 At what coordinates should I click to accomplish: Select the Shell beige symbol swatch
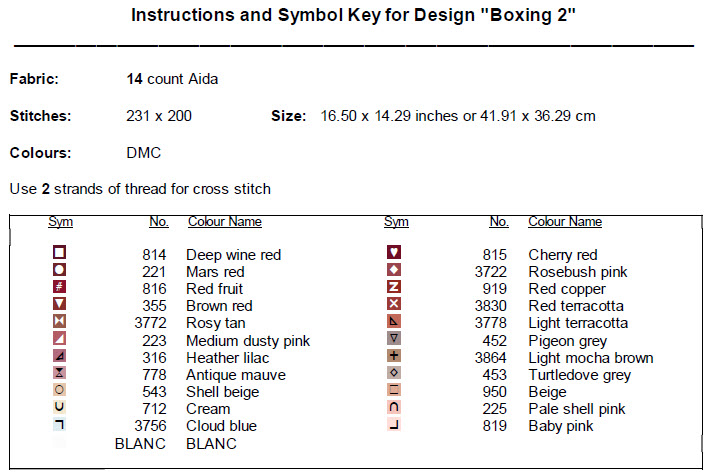59,391
